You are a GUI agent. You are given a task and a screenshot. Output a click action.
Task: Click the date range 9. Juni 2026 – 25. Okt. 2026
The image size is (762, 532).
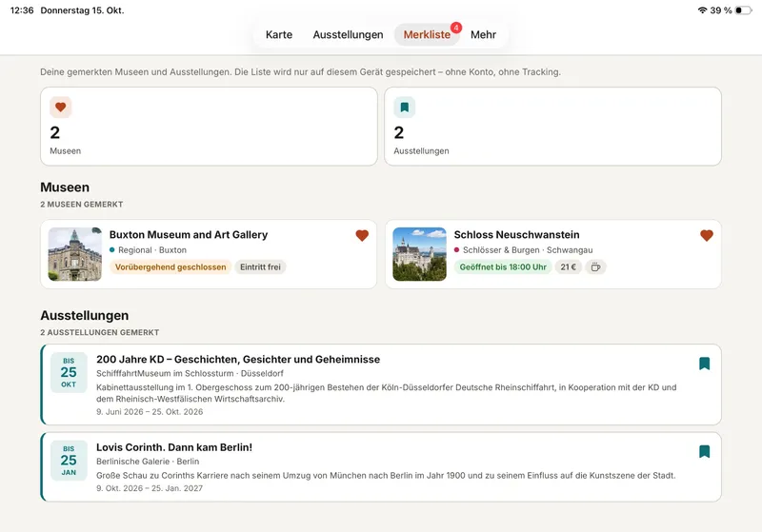coord(150,412)
